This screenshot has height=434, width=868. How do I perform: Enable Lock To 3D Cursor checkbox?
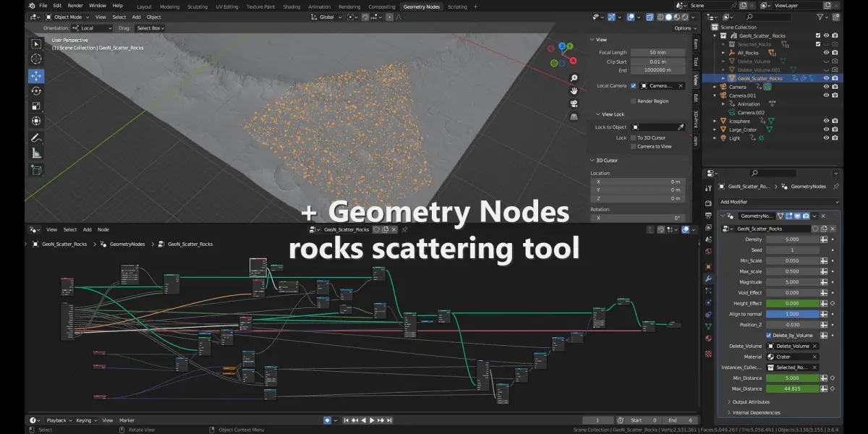[633, 137]
